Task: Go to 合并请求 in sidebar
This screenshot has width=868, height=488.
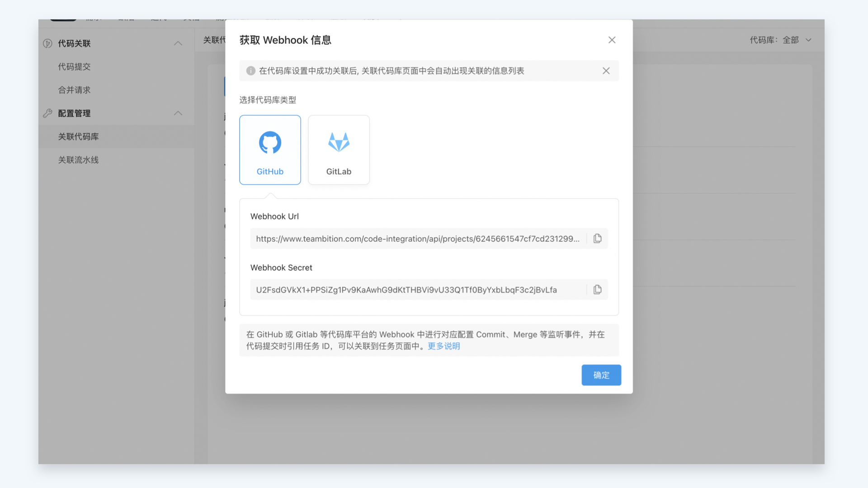Action: click(74, 90)
